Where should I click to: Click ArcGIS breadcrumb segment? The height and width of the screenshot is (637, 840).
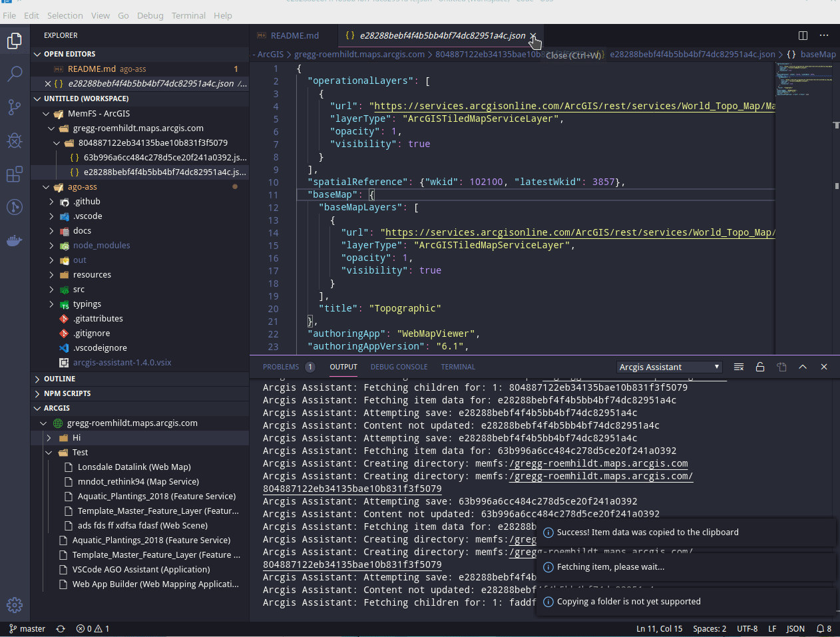270,55
